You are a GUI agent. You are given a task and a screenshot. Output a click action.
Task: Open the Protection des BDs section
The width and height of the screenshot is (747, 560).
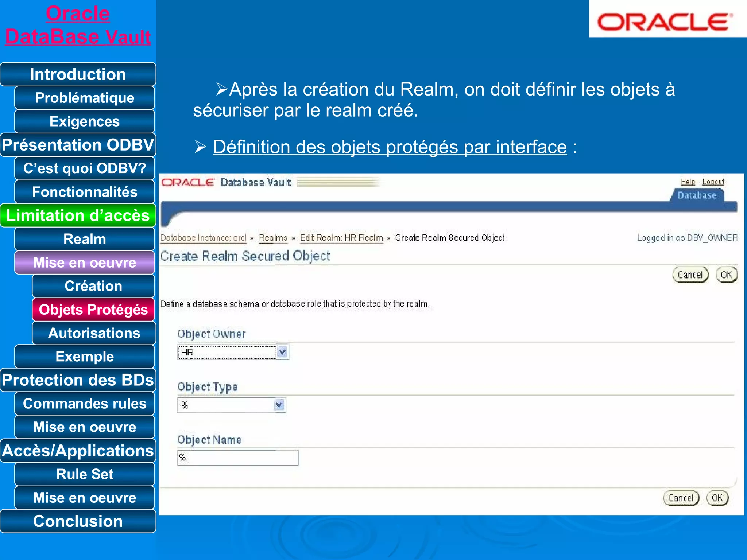[x=78, y=380]
